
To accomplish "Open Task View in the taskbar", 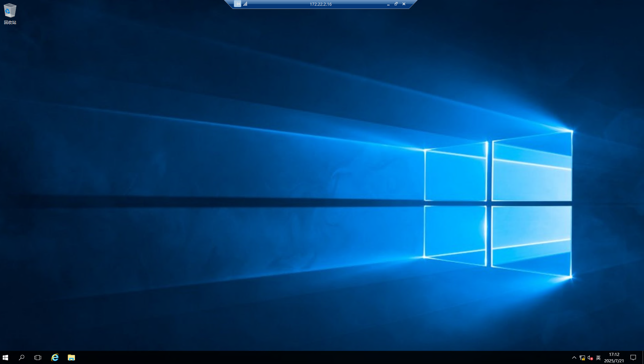I will tap(38, 358).
